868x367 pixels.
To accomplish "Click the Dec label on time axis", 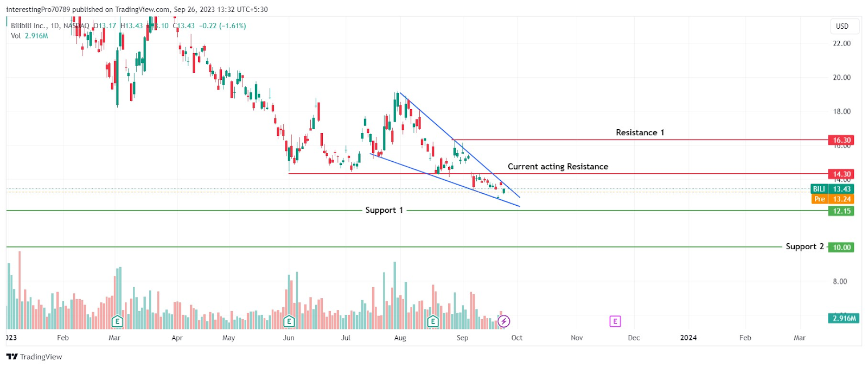I will click(634, 338).
